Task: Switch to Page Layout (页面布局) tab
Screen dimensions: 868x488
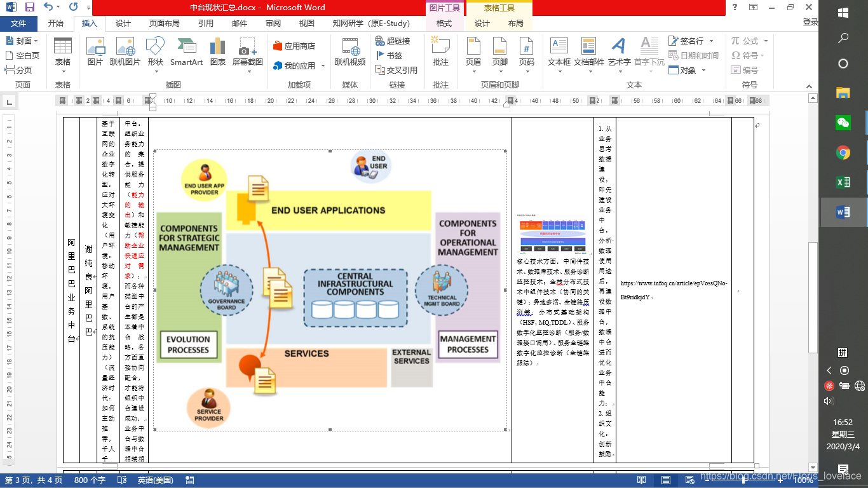Action: (x=164, y=23)
